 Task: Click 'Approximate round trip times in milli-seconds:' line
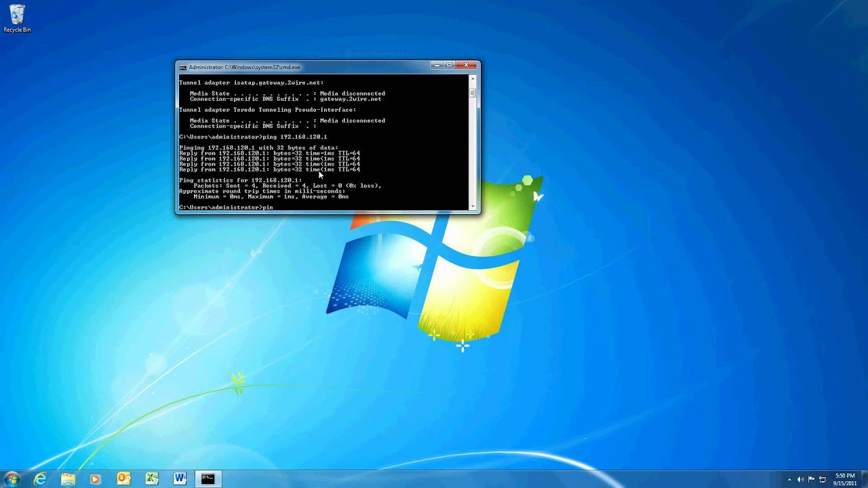click(262, 191)
